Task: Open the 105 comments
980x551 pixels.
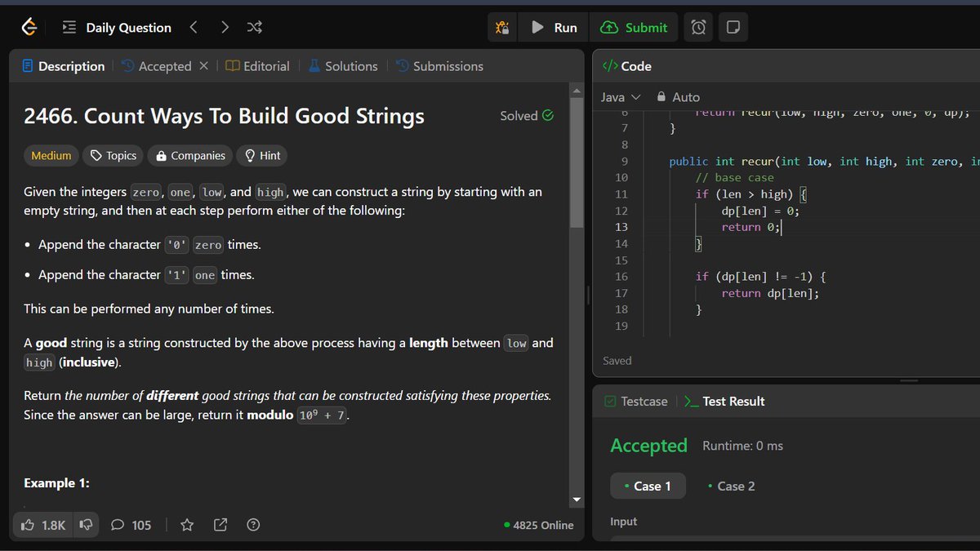Action: (x=131, y=525)
